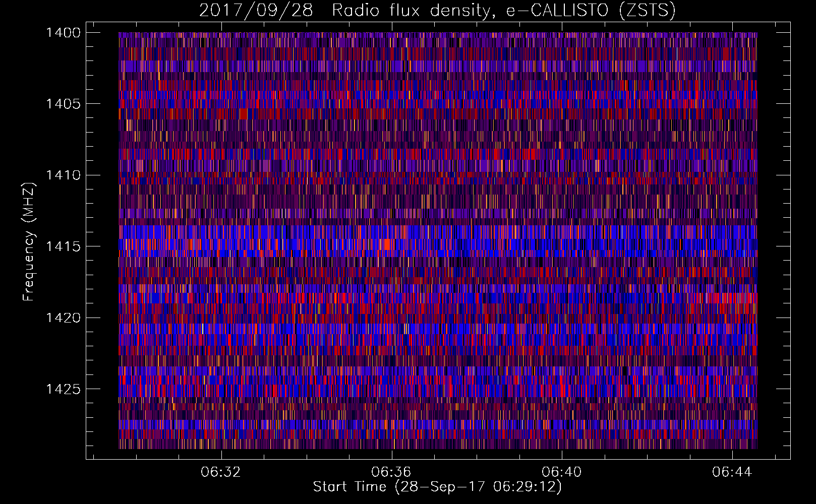Screen dimensions: 816x504
Task: Click the 06:36 time tick label
Action: [x=391, y=472]
